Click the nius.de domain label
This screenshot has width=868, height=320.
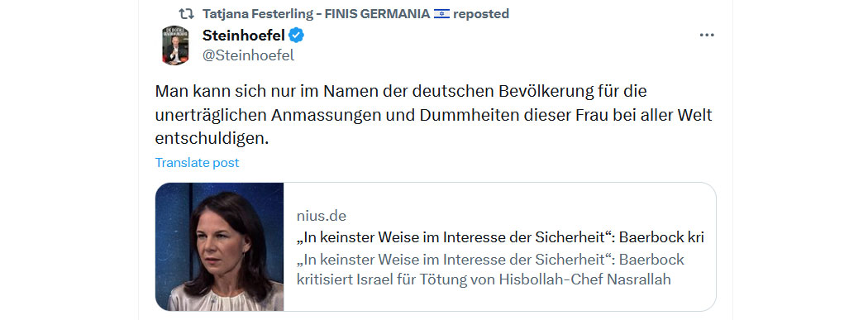pyautogui.click(x=322, y=216)
